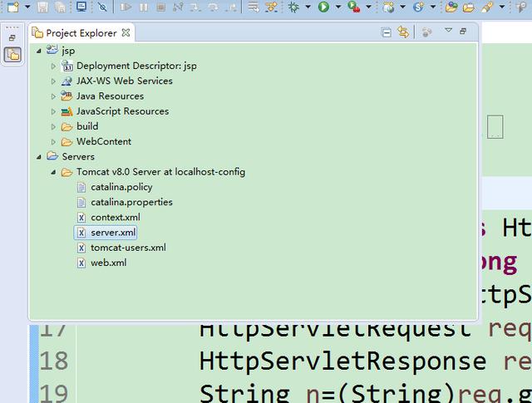Expand JAX-WS Web Services node
This screenshot has width=532, height=403.
53,81
